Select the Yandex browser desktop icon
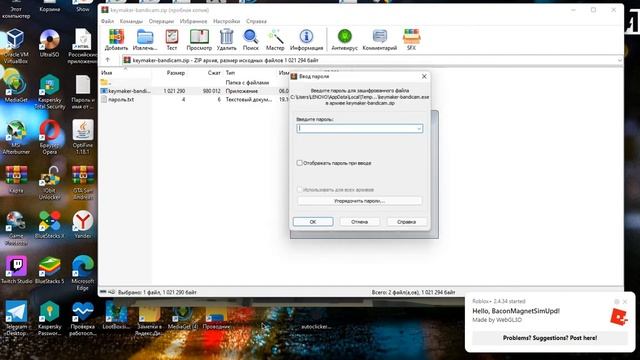The image size is (640, 360). pyautogui.click(x=83, y=224)
